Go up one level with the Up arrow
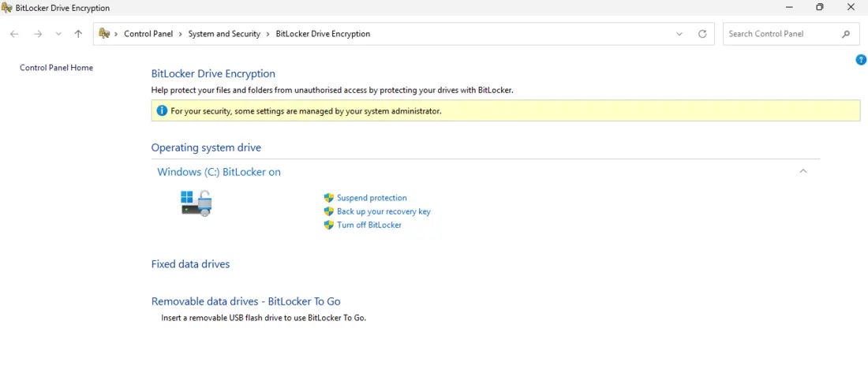 tap(79, 34)
